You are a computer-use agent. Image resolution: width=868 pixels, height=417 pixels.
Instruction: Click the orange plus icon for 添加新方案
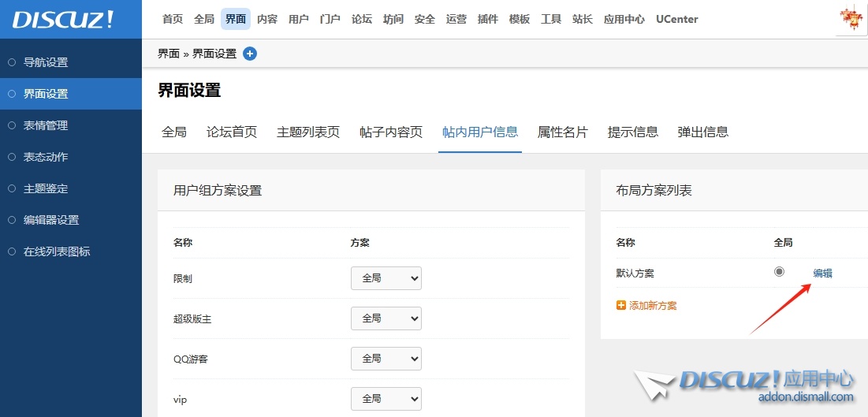pyautogui.click(x=620, y=305)
